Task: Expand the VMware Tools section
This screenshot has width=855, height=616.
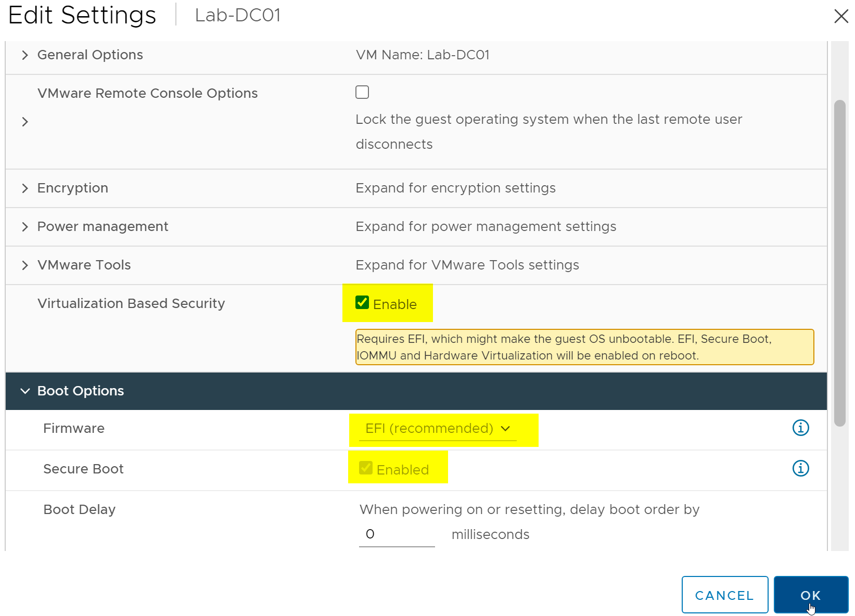Action: pyautogui.click(x=25, y=265)
